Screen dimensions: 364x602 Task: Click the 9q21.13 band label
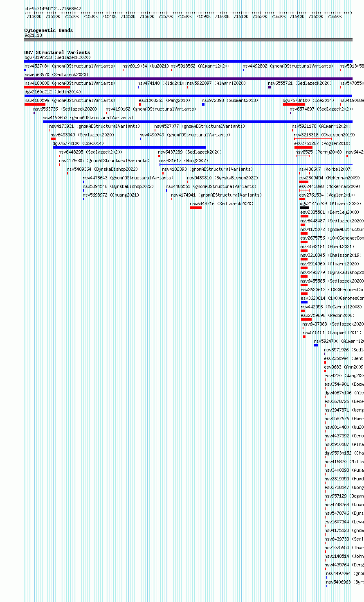click(33, 35)
